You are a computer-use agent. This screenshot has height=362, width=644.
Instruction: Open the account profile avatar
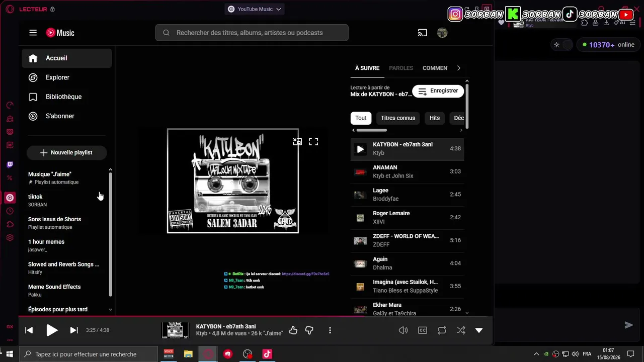(x=442, y=33)
